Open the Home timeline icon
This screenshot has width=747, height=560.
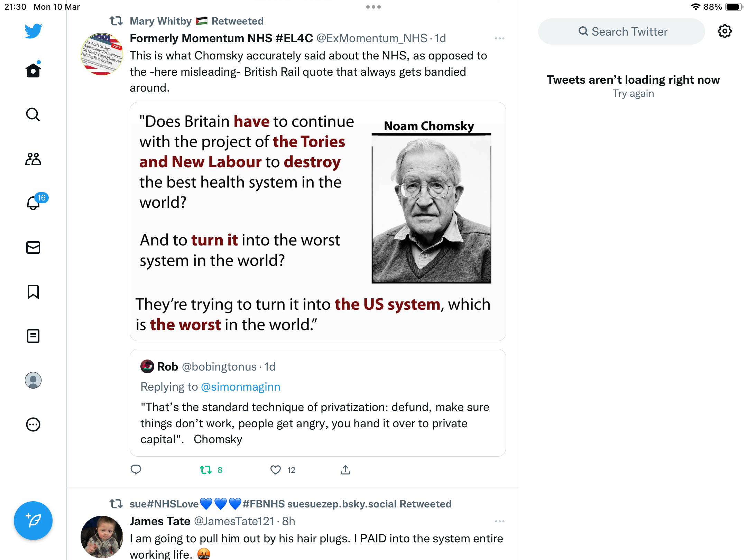tap(33, 70)
